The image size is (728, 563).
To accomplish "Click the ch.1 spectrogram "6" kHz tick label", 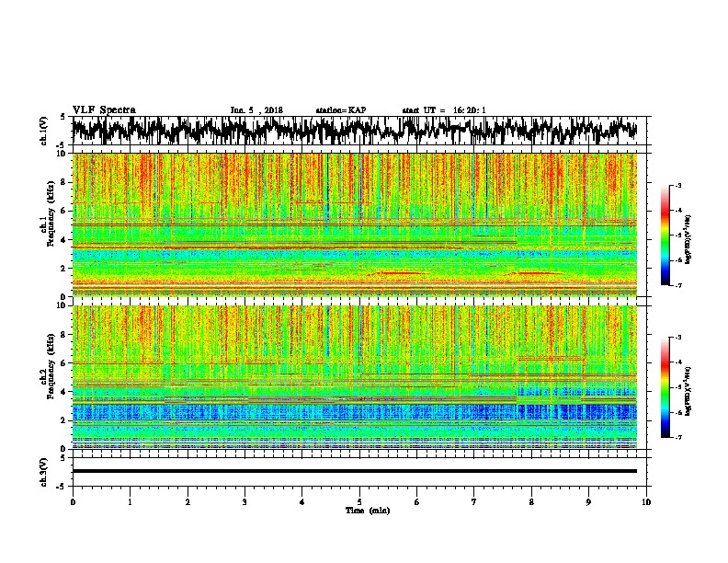I will [64, 211].
